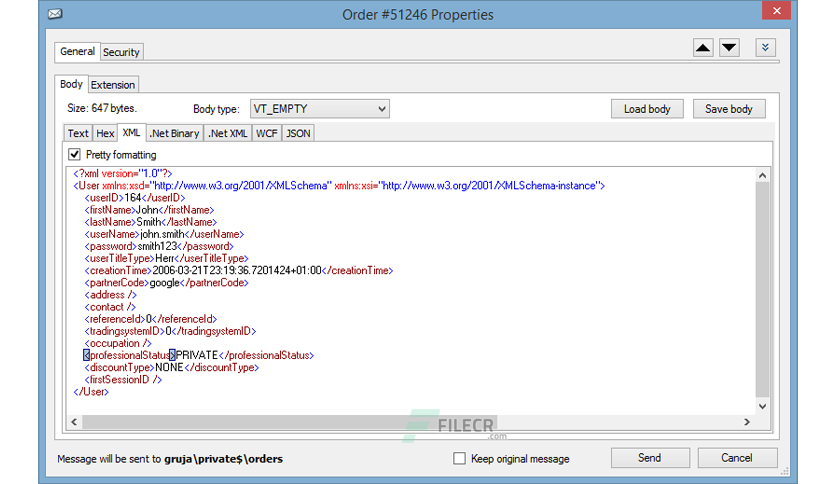Click the XMLSchema-instance namespace URL
Screen dimensions: 836x484
tap(489, 186)
